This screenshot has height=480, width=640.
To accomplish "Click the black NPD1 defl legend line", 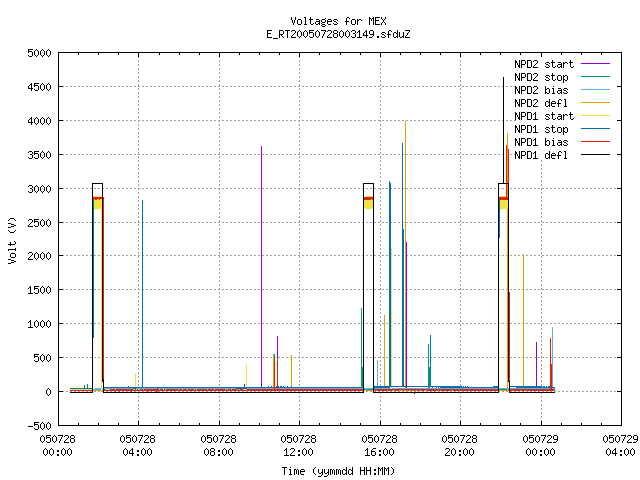I will (596, 155).
